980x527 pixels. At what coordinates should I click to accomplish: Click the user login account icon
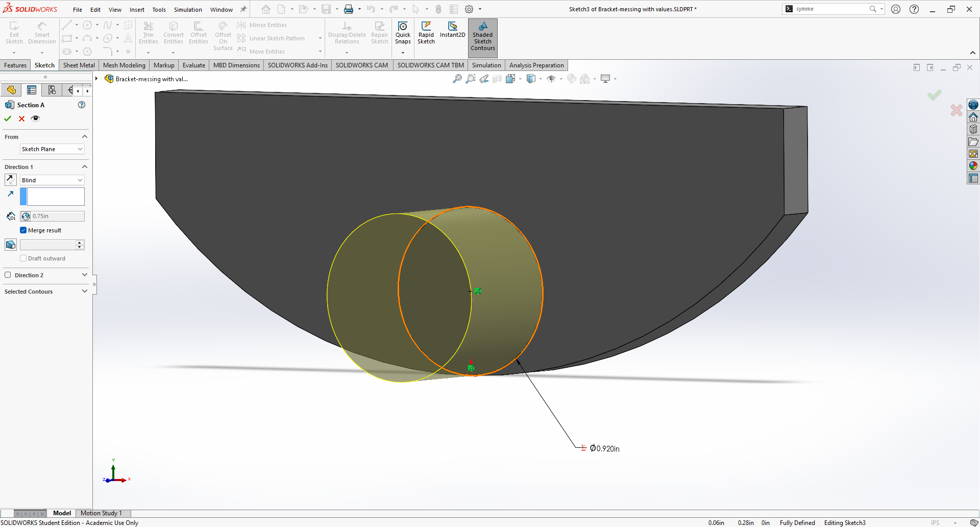(896, 9)
